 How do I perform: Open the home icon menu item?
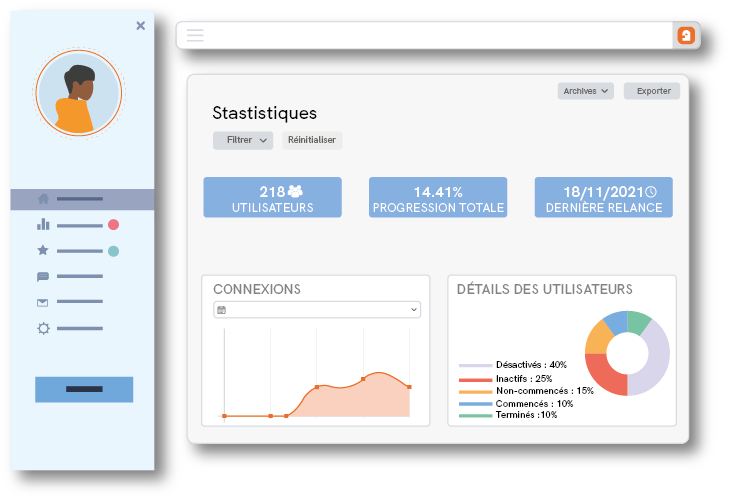[43, 199]
